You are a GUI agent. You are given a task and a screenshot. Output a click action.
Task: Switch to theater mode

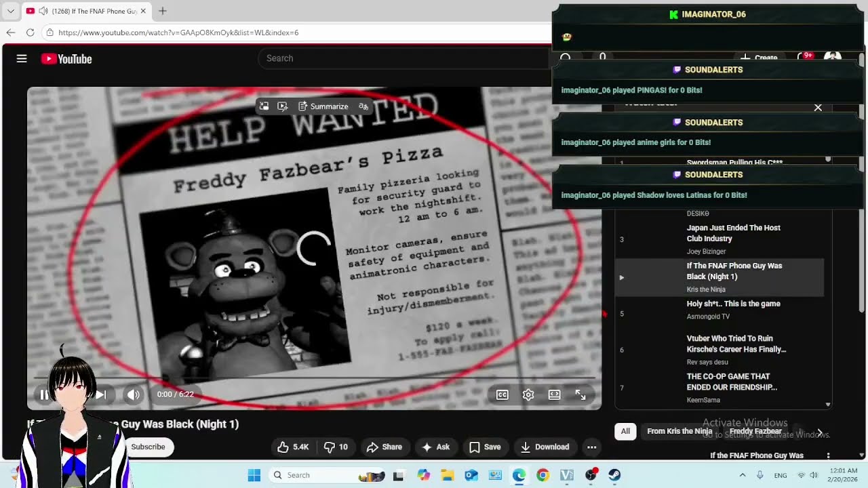[555, 394]
